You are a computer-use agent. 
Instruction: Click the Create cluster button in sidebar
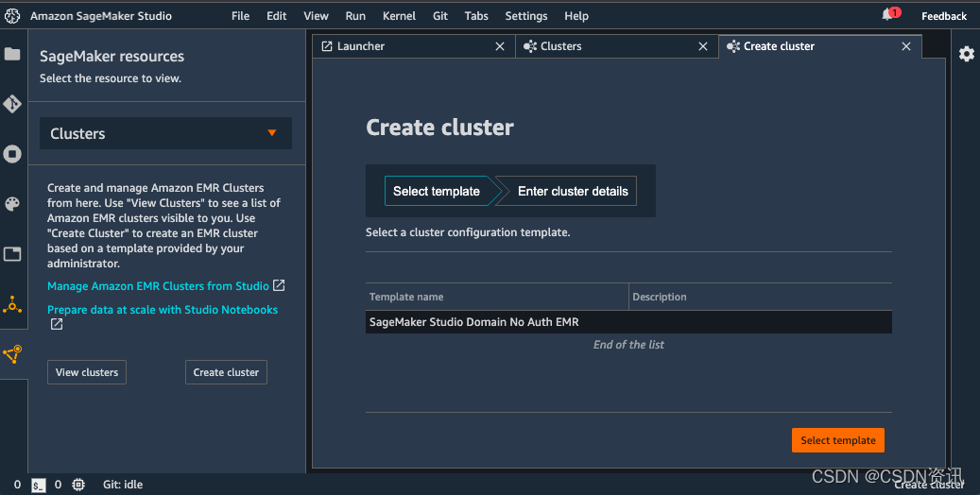click(226, 372)
